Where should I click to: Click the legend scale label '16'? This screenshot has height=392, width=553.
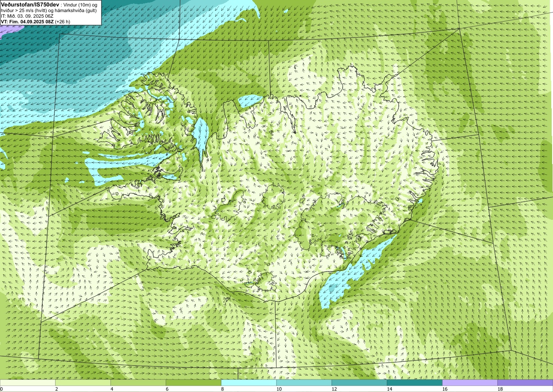tap(445, 389)
